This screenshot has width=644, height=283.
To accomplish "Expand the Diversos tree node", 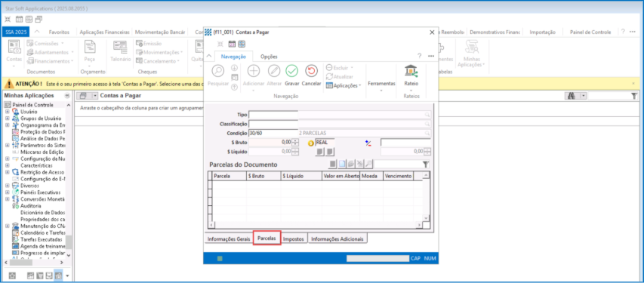I will (7, 186).
